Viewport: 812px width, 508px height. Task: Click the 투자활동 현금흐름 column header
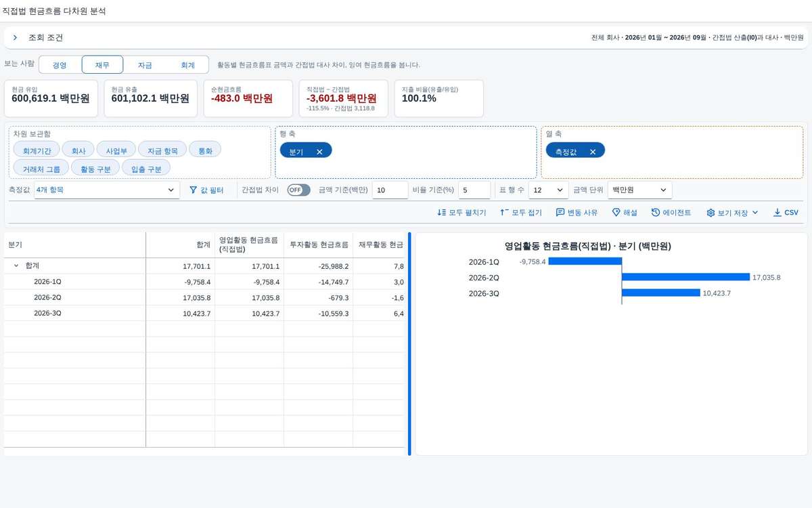point(318,245)
